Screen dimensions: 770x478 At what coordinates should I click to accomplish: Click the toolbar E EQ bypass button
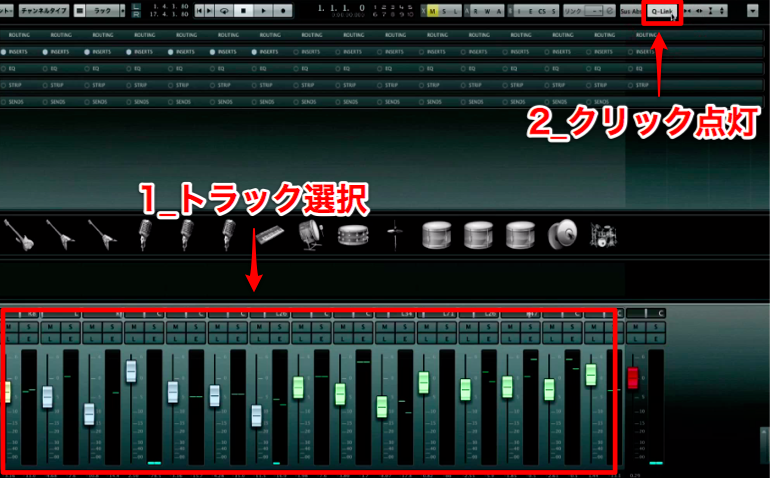coord(530,11)
